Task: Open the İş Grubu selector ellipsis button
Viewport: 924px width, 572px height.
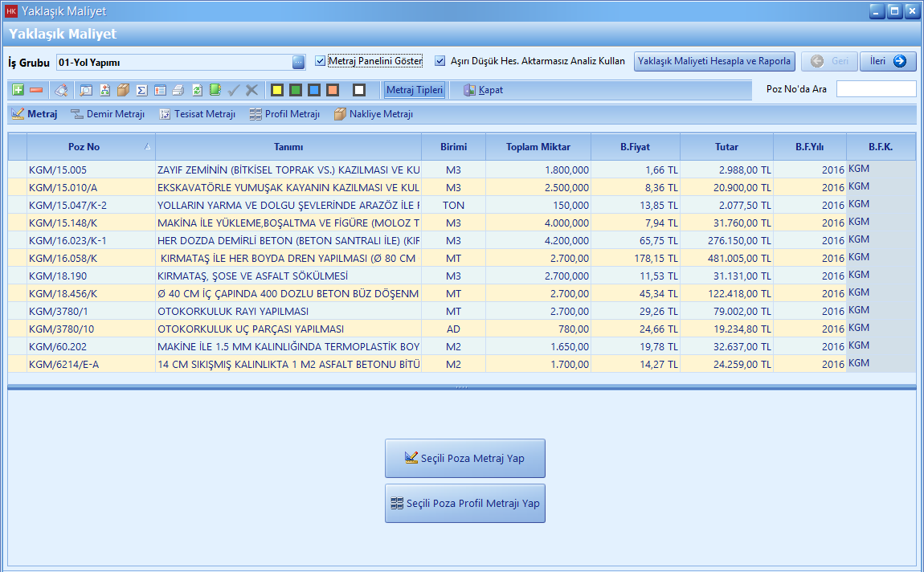Action: click(298, 62)
